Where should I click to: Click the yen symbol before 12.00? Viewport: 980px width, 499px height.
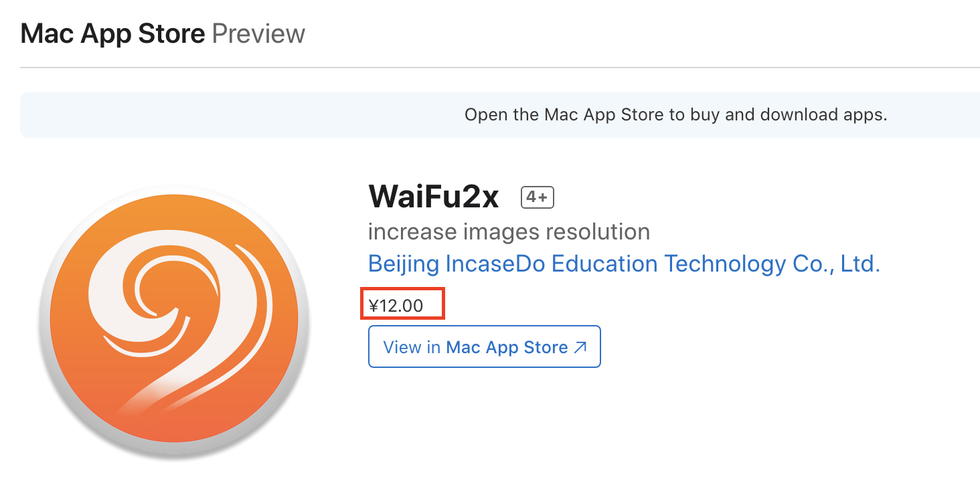(374, 306)
